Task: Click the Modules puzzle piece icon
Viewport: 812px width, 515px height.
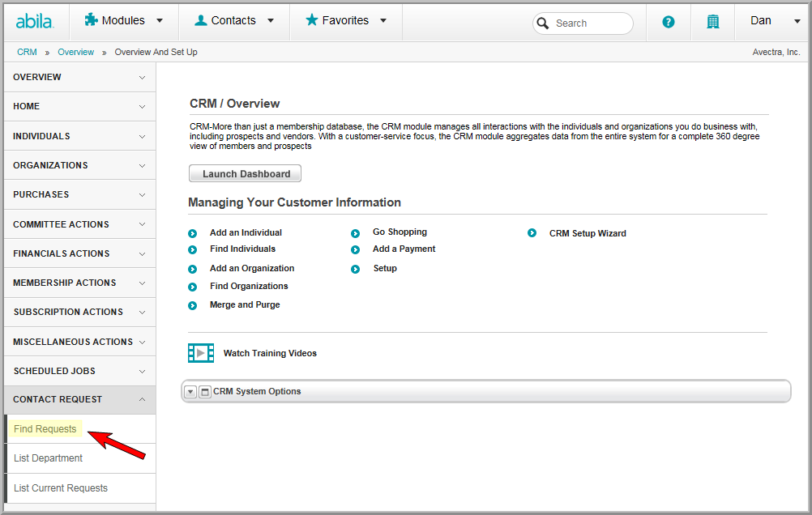Action: coord(91,19)
